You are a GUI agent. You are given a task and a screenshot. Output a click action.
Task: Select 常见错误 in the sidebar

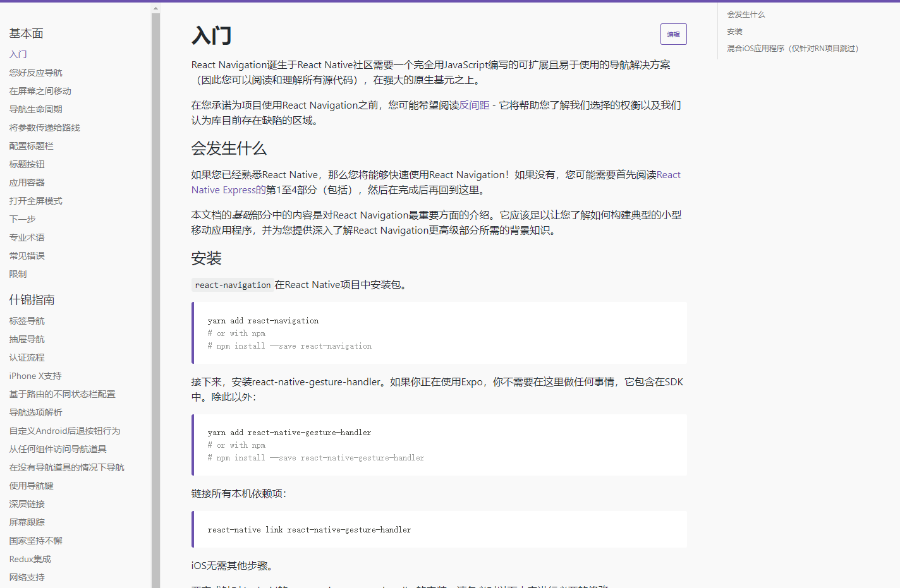coord(27,255)
